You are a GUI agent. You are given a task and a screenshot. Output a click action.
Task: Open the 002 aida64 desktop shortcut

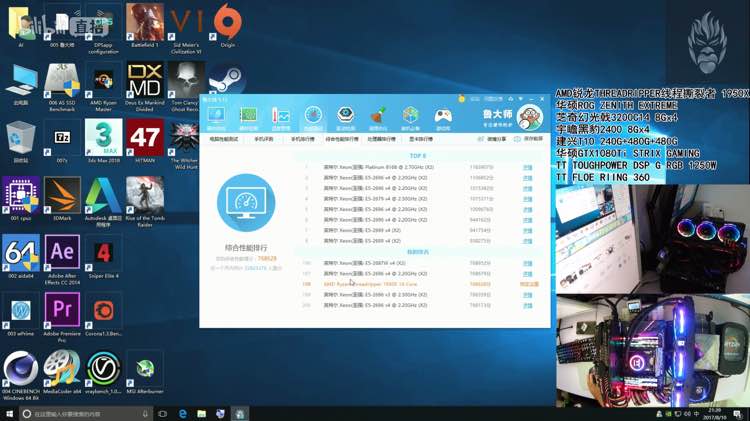pyautogui.click(x=21, y=257)
